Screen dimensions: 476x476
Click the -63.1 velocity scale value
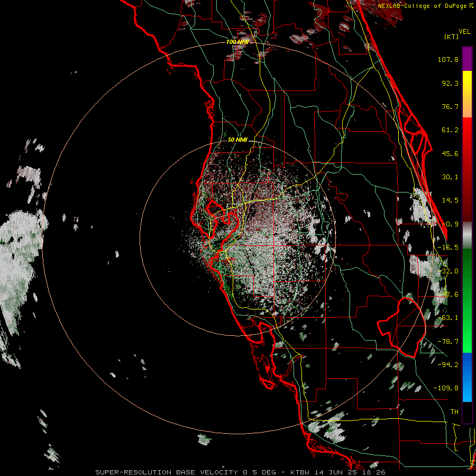pyautogui.click(x=448, y=318)
